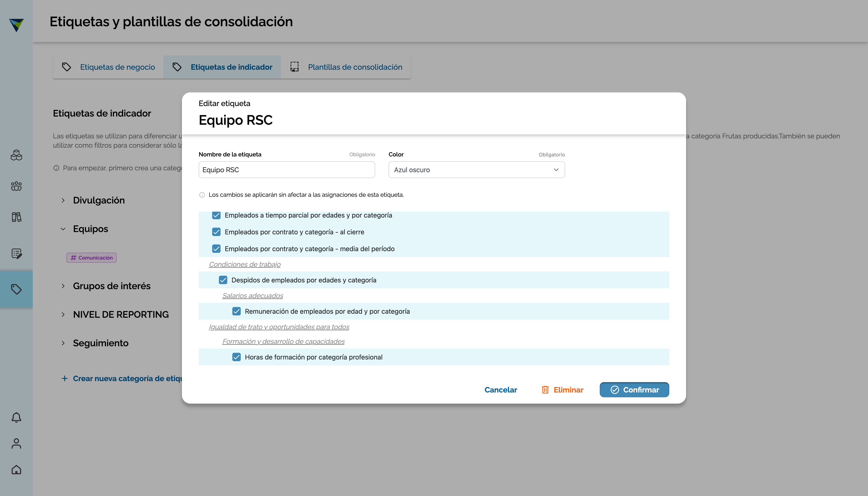Screen dimensions: 868x496
Task: Open notifications bell icon
Action: point(16,417)
